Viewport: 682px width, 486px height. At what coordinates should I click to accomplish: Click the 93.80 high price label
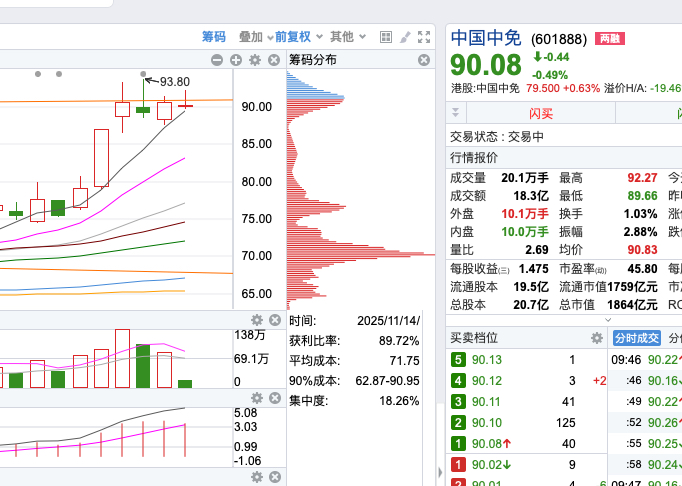coord(175,82)
